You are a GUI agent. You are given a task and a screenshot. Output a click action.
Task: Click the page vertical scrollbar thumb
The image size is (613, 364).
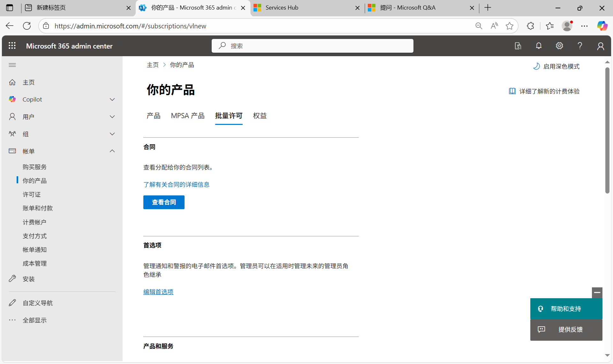pyautogui.click(x=607, y=130)
